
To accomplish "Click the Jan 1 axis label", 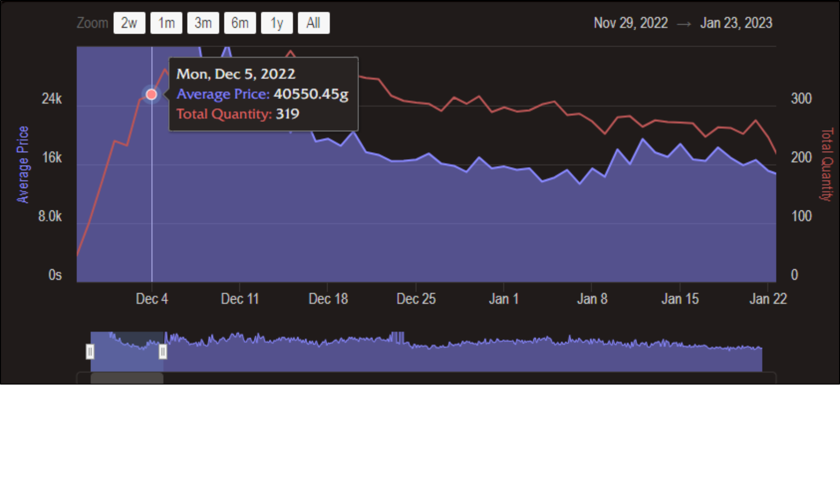I will 504,299.
